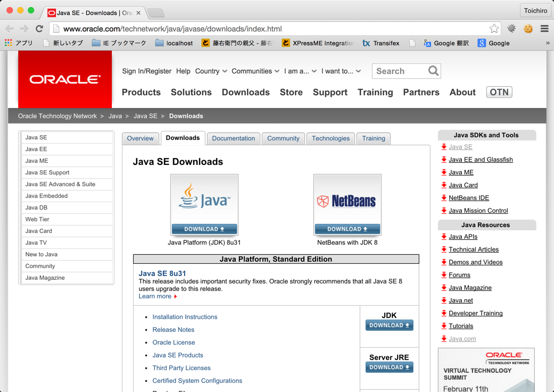This screenshot has width=554, height=392.
Task: Open the 藤右衛門の親父 bookmark
Action: [237, 43]
